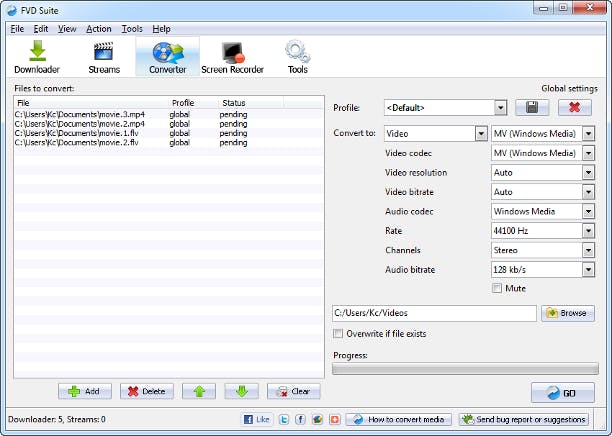This screenshot has width=612, height=436.
Task: Click pending status of movie.3.mp4
Action: click(233, 114)
